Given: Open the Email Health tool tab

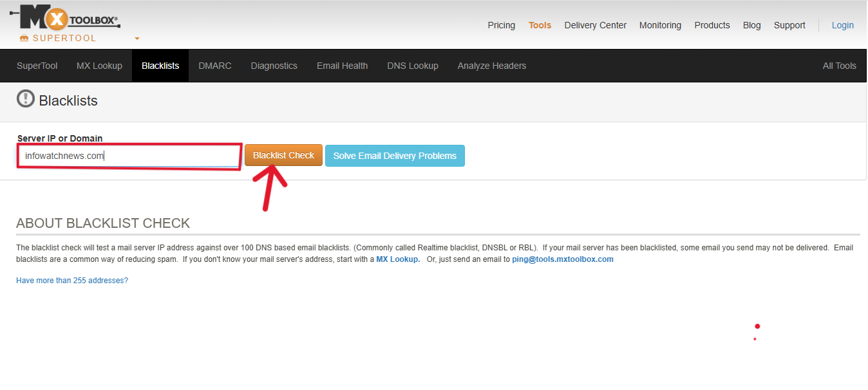Looking at the screenshot, I should click(342, 65).
